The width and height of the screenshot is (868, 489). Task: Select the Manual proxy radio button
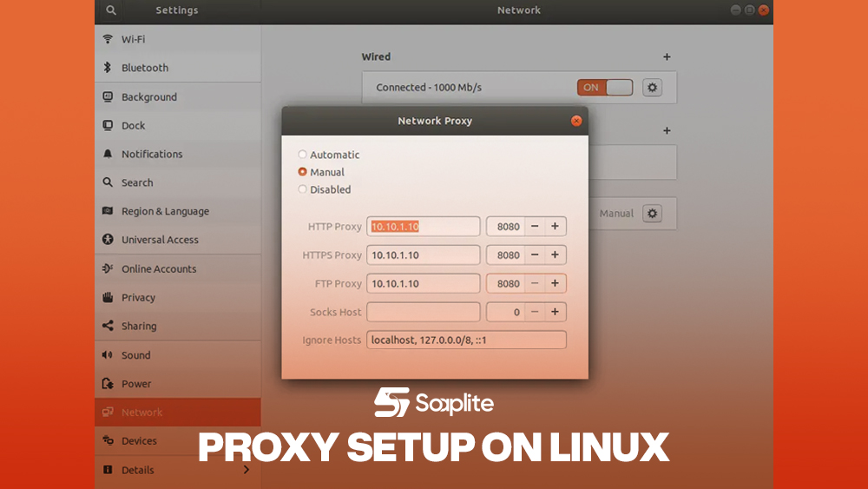pos(302,172)
